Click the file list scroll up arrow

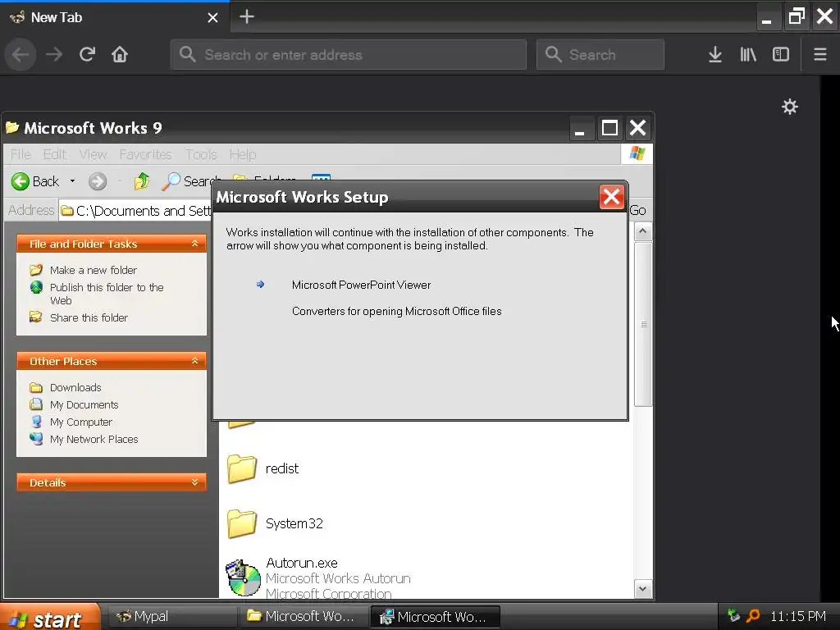click(x=643, y=231)
